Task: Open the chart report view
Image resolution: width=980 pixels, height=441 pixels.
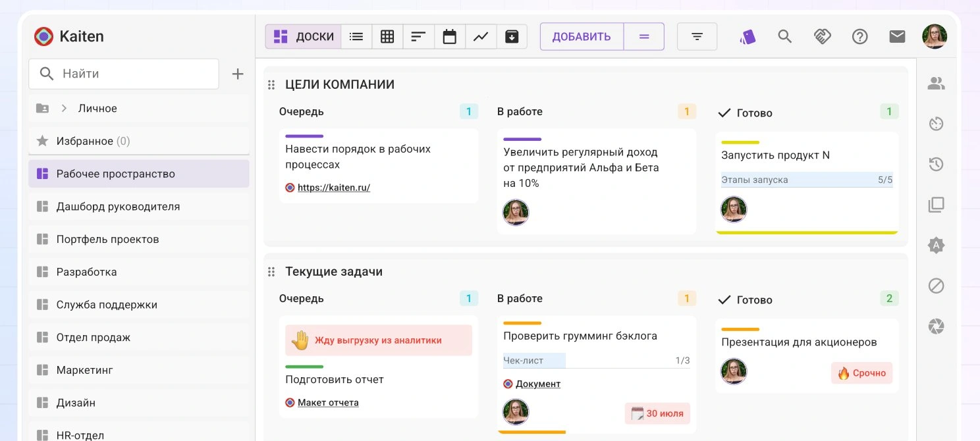Action: [x=481, y=36]
